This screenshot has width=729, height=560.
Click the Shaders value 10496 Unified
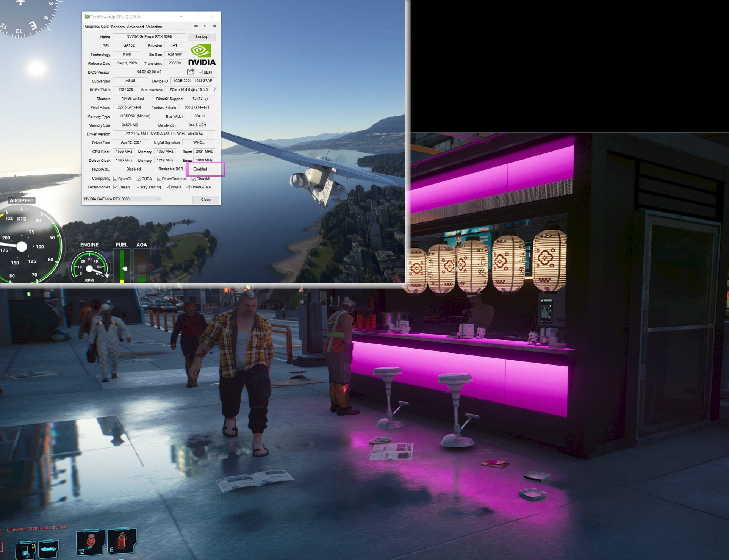pos(133,99)
